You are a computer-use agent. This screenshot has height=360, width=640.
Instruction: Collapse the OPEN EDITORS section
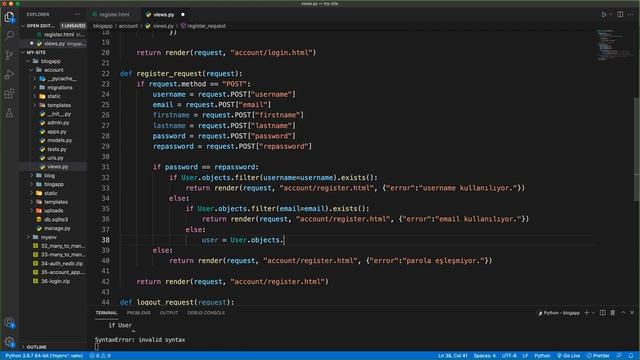(41, 26)
